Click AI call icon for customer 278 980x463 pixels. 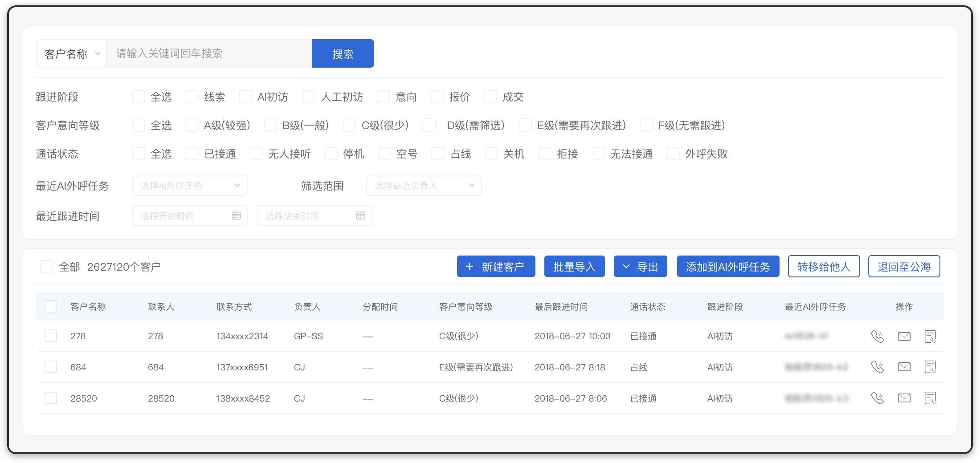pyautogui.click(x=877, y=336)
